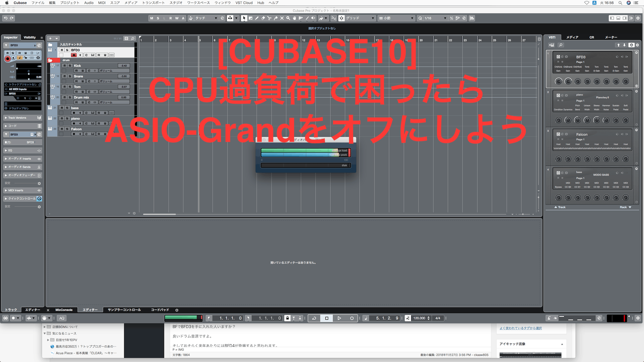
Task: Open MixConsole tab in lower zone
Action: (64, 310)
